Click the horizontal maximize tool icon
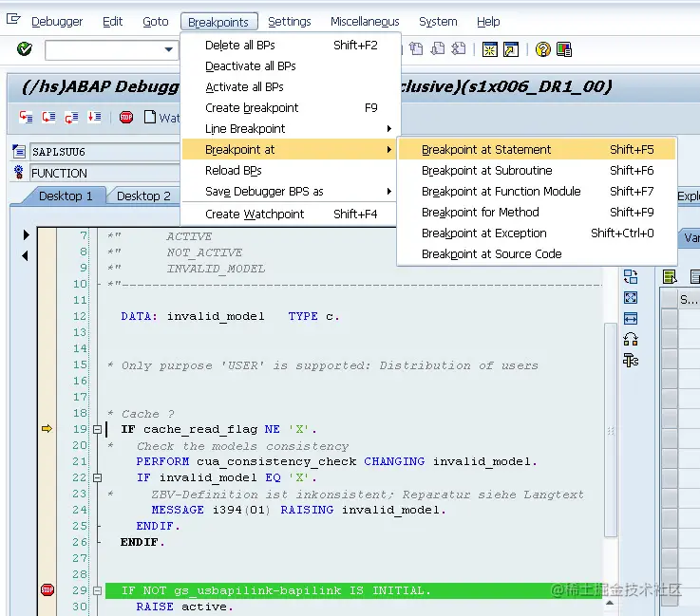Screen dimensions: 700x616 631,319
